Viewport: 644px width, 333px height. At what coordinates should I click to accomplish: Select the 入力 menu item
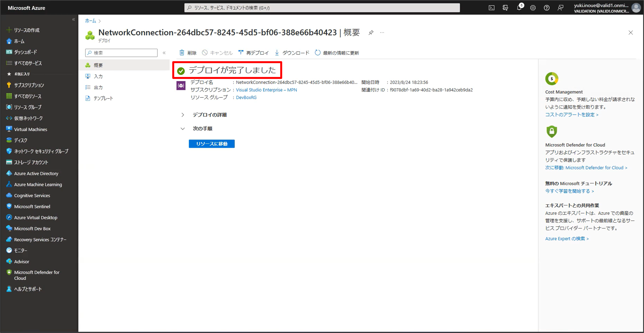pos(124,76)
